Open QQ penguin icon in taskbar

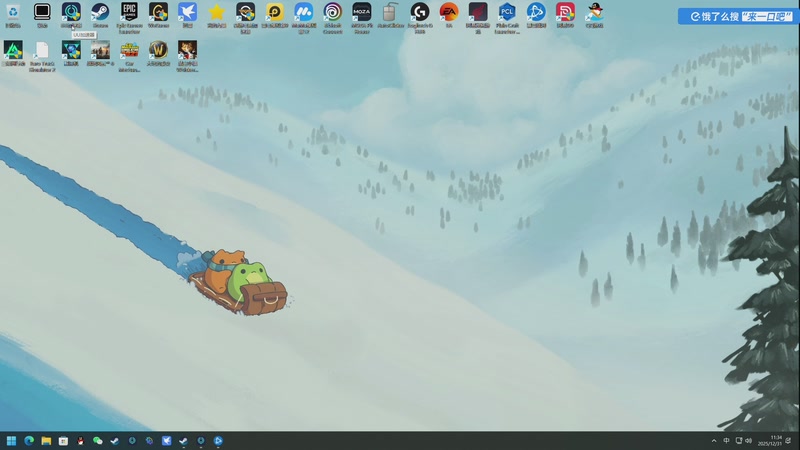coord(80,441)
